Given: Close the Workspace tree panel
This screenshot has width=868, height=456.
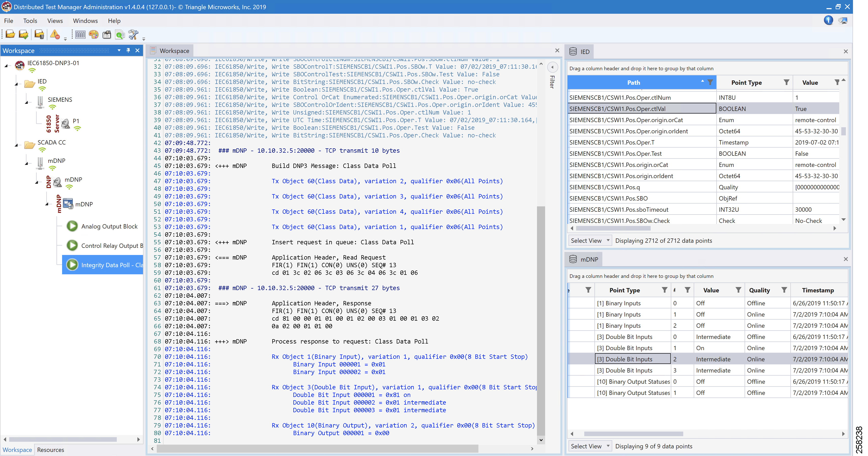Looking at the screenshot, I should pyautogui.click(x=137, y=50).
